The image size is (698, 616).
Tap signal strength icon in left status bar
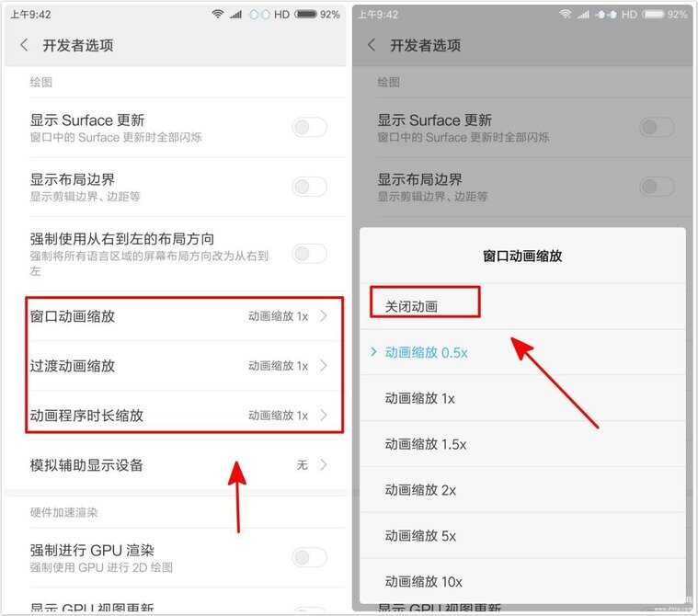(236, 15)
